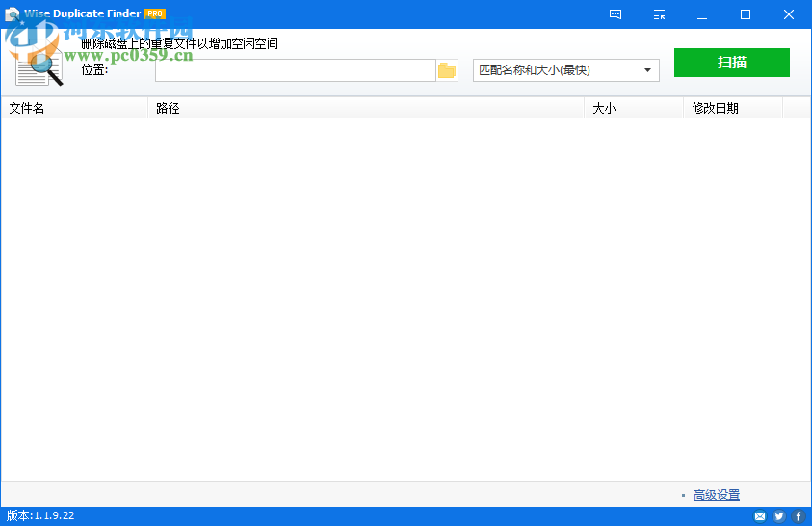This screenshot has width=812, height=526.
Task: Open the feedback message icon in title bar
Action: 616,14
